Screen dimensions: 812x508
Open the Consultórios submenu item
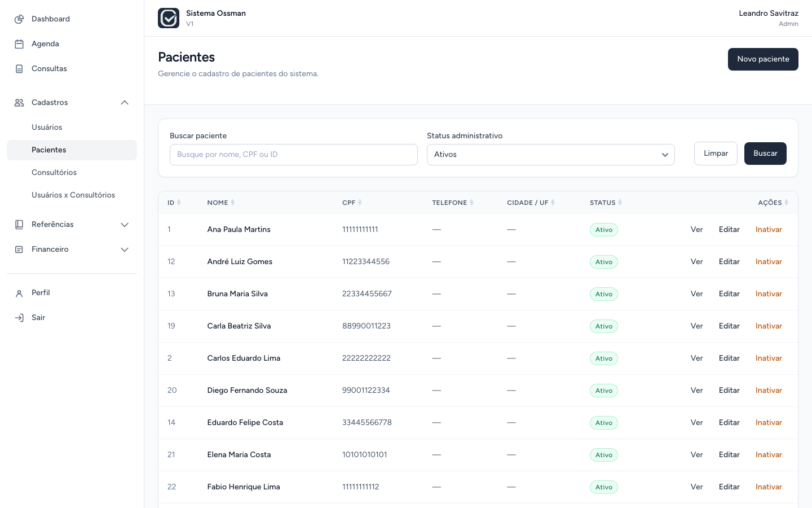tap(54, 173)
